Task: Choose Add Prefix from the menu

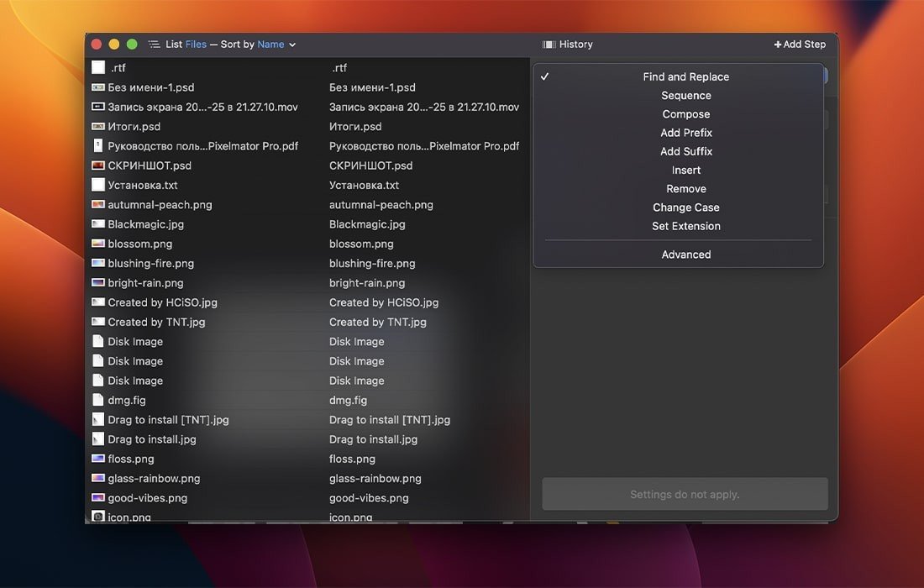Action: (x=685, y=133)
